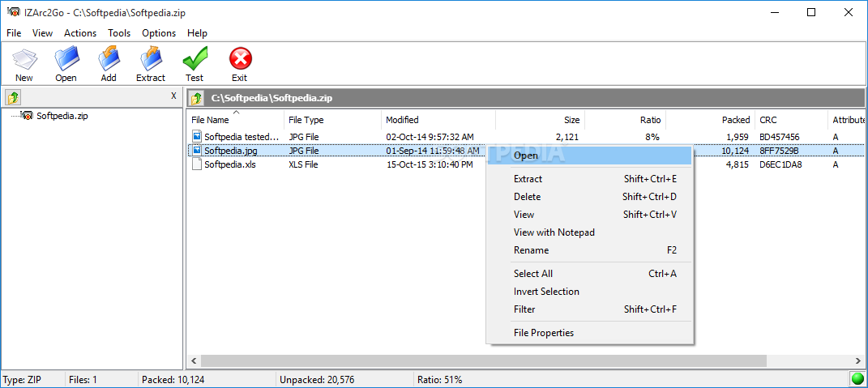Close the folder tree pane with X
The width and height of the screenshot is (868, 388).
point(173,96)
